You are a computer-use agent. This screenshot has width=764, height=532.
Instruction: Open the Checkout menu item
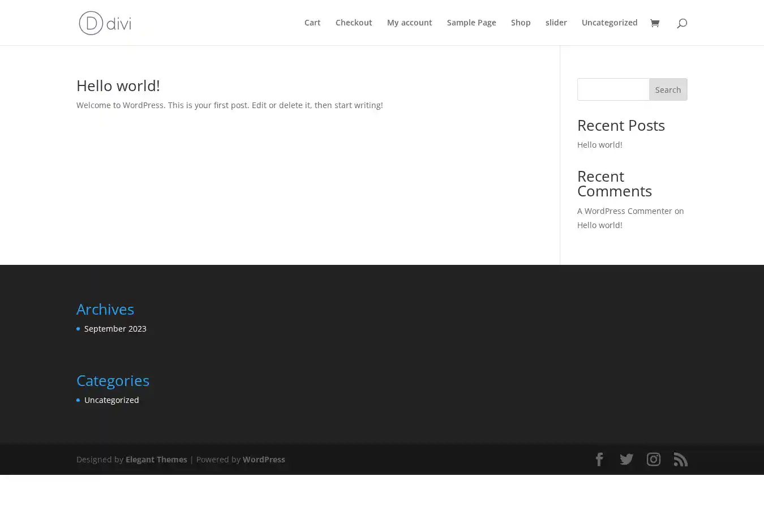point(354,23)
